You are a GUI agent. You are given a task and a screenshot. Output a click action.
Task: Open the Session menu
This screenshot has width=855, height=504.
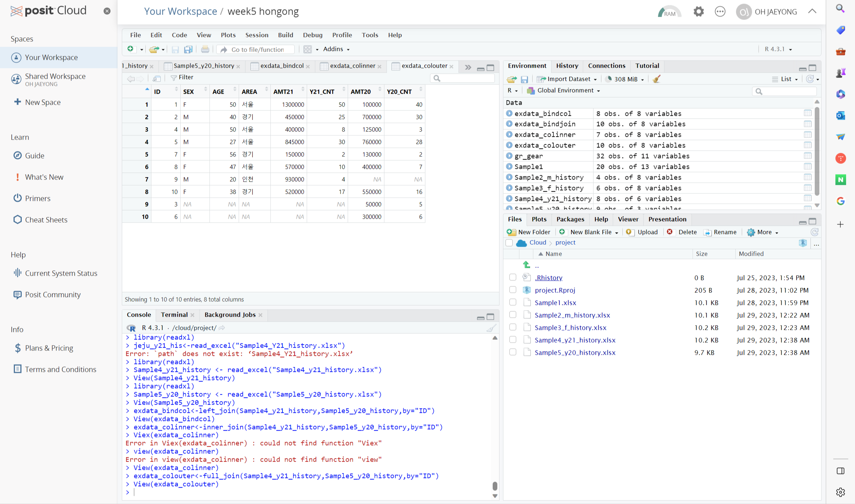click(256, 35)
